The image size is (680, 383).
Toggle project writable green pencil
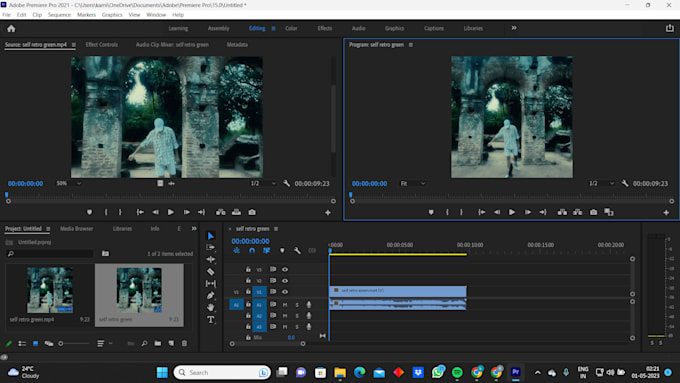coord(9,344)
